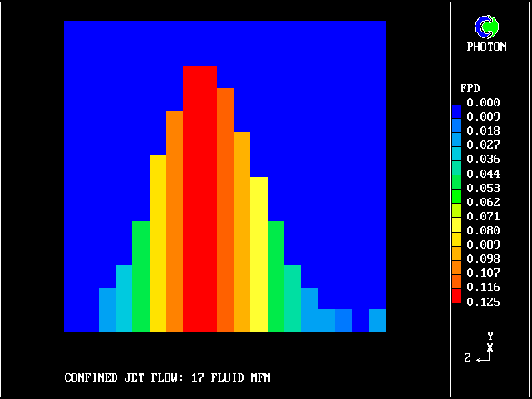Screen dimensions: 532x399
Task: Click the X-Z axis orientation indicator
Action: (x=482, y=349)
